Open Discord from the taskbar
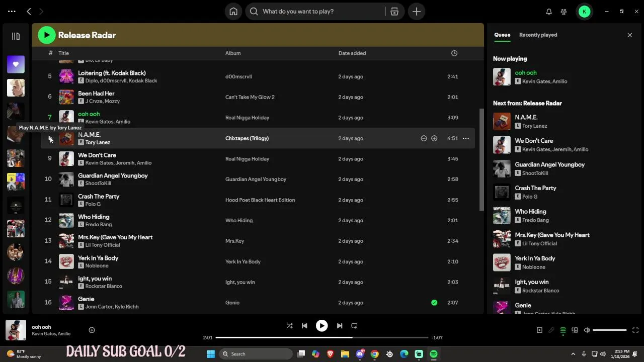This screenshot has height=362, width=644. 360,354
